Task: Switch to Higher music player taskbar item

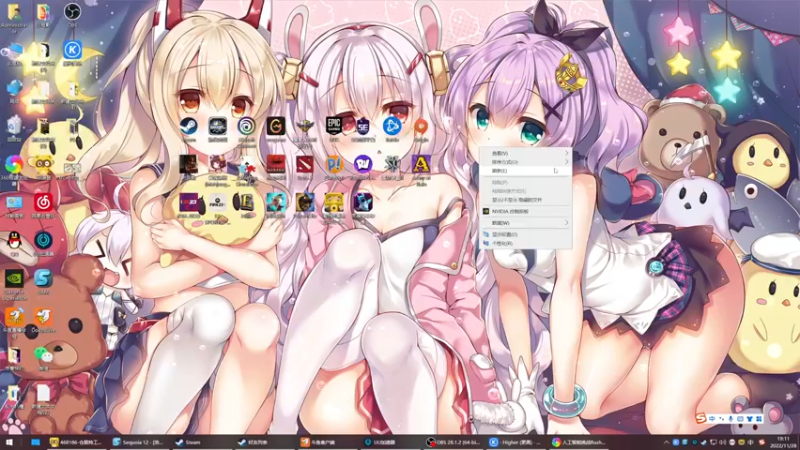Action: click(x=517, y=442)
